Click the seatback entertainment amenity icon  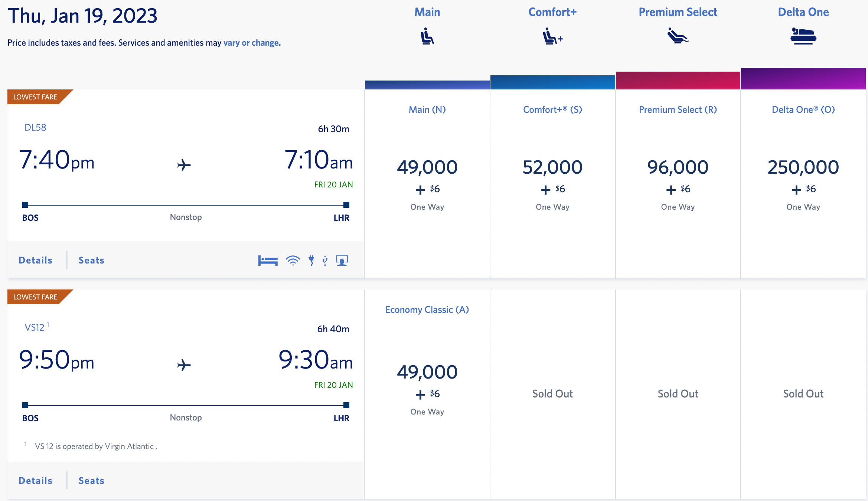[342, 260]
